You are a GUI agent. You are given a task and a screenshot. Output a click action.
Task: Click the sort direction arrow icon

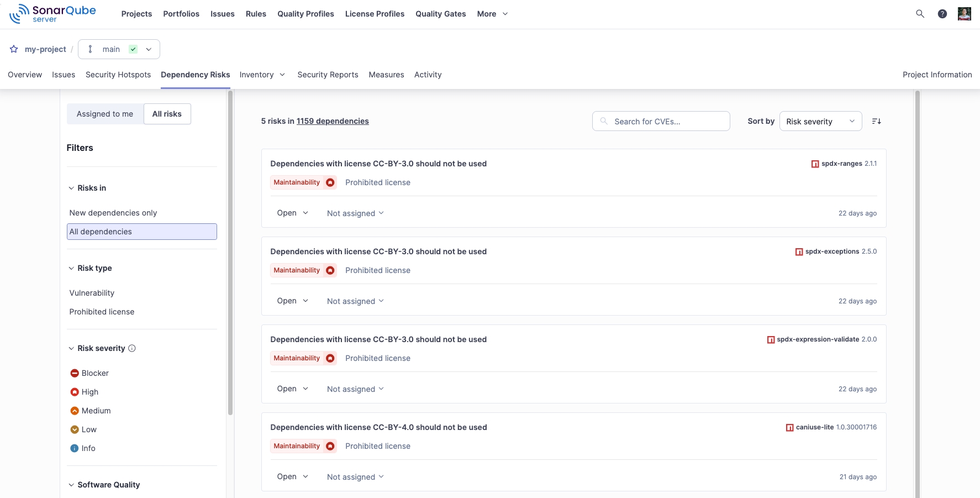click(x=876, y=121)
